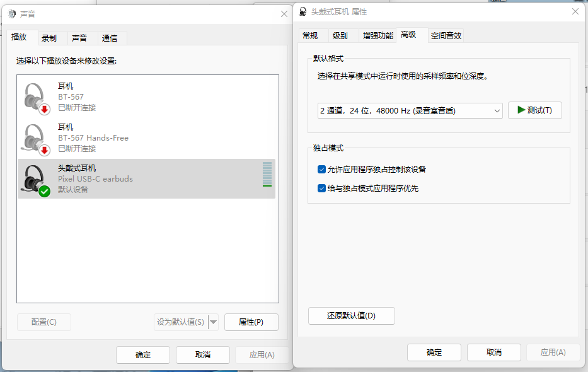Click 确定 in the properties window
588x372 pixels.
coord(434,352)
